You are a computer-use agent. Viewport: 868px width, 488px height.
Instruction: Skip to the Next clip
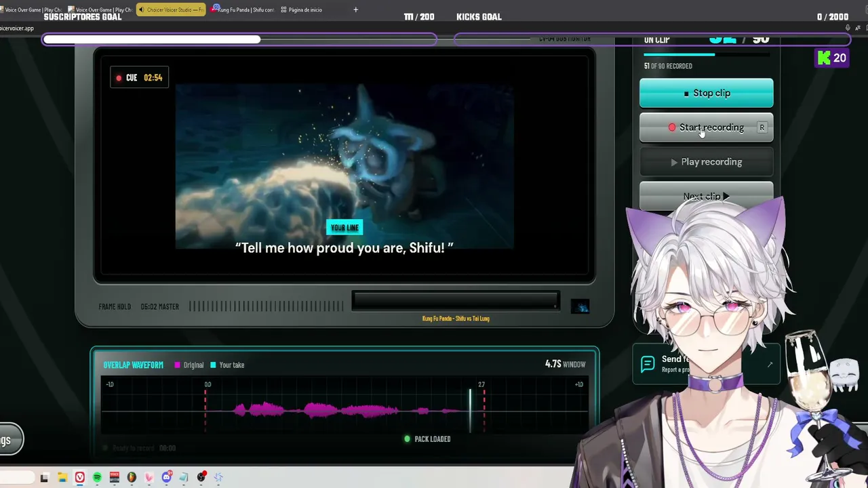706,197
